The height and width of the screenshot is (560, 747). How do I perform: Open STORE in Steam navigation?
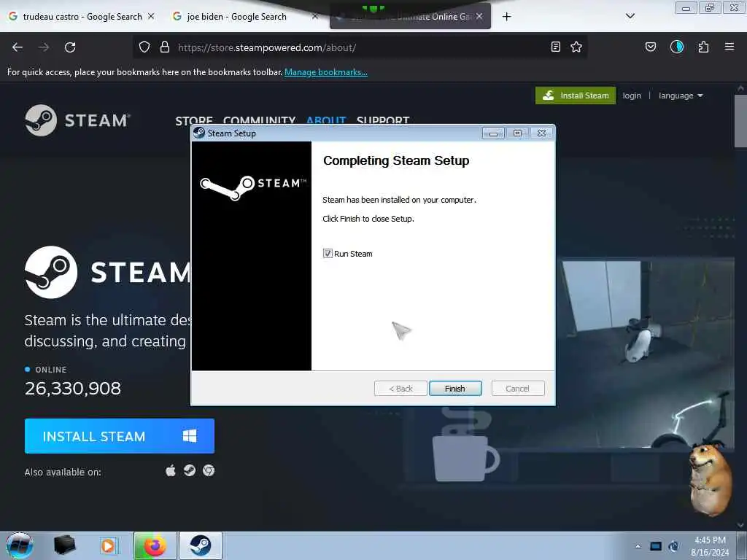coord(194,120)
